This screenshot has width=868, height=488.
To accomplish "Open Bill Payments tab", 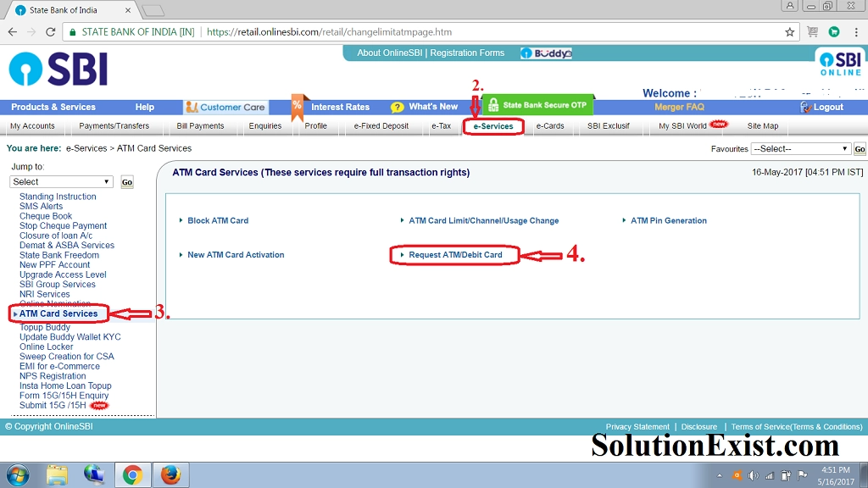I will pyautogui.click(x=200, y=126).
